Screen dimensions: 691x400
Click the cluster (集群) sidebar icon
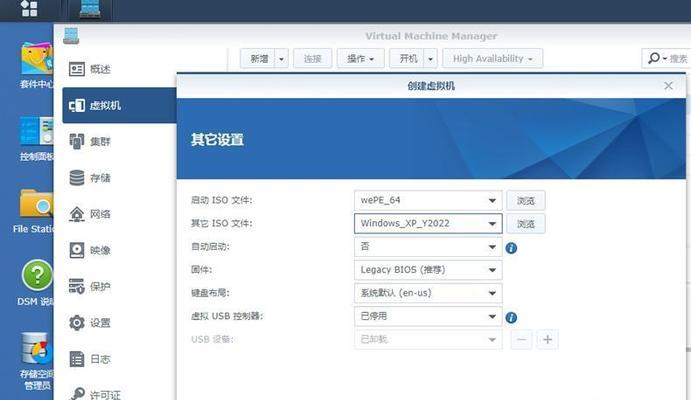click(77, 141)
